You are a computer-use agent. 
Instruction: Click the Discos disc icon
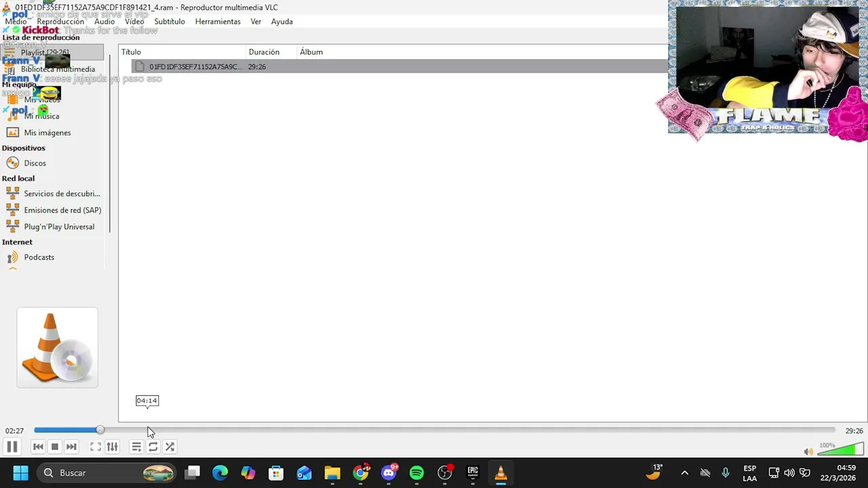click(12, 163)
